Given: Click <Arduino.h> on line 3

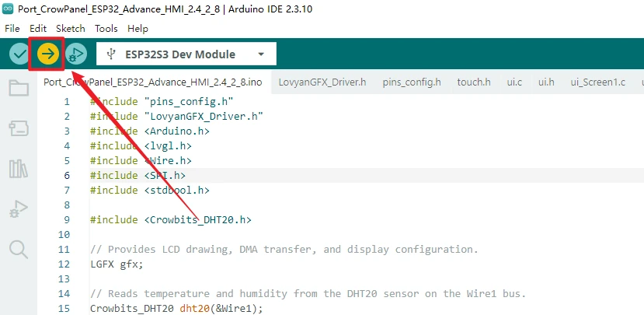Looking at the screenshot, I should click(x=177, y=131).
